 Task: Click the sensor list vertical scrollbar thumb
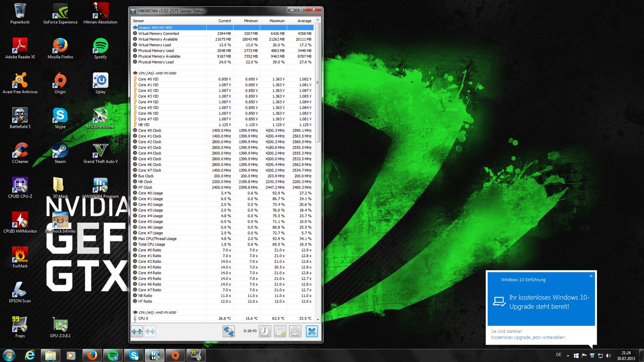click(318, 83)
